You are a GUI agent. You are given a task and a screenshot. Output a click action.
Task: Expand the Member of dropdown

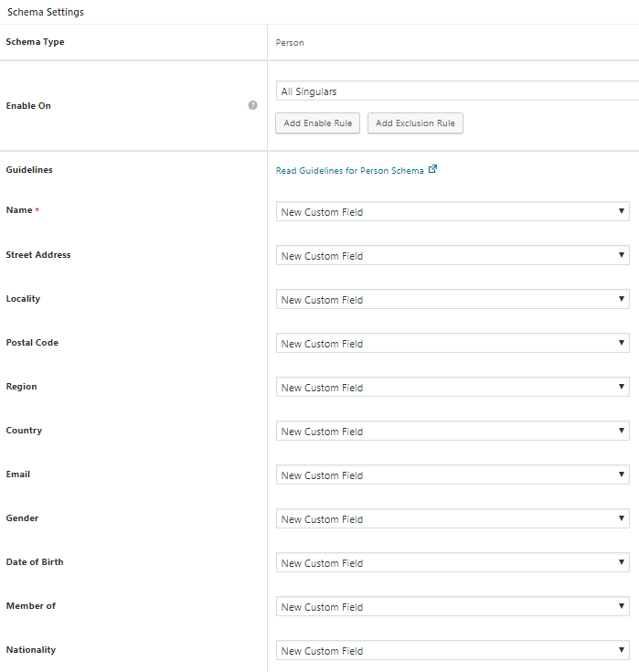(x=453, y=606)
